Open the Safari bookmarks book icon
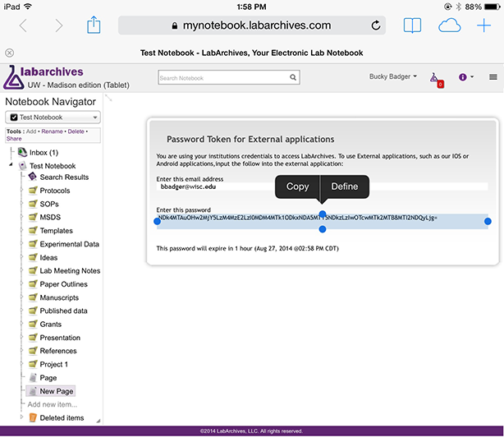 [412, 25]
